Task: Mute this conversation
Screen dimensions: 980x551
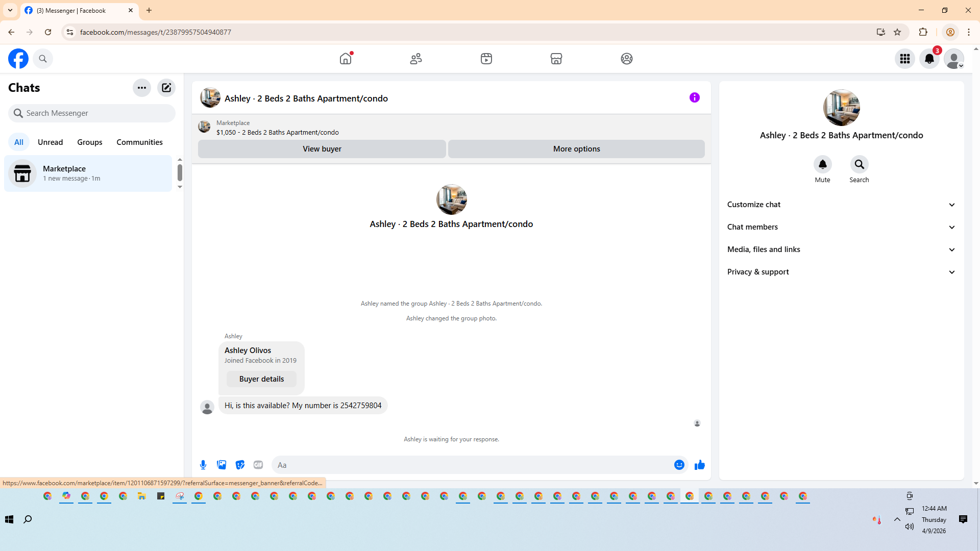Action: coord(822,164)
